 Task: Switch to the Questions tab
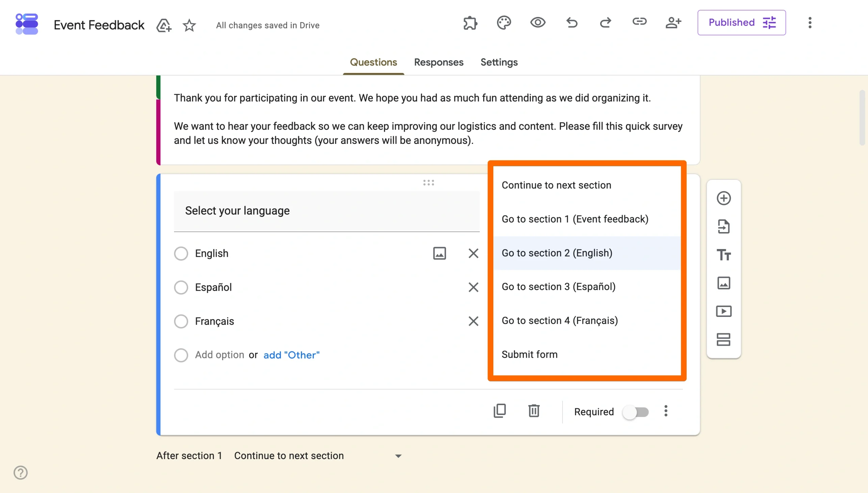[x=373, y=62]
